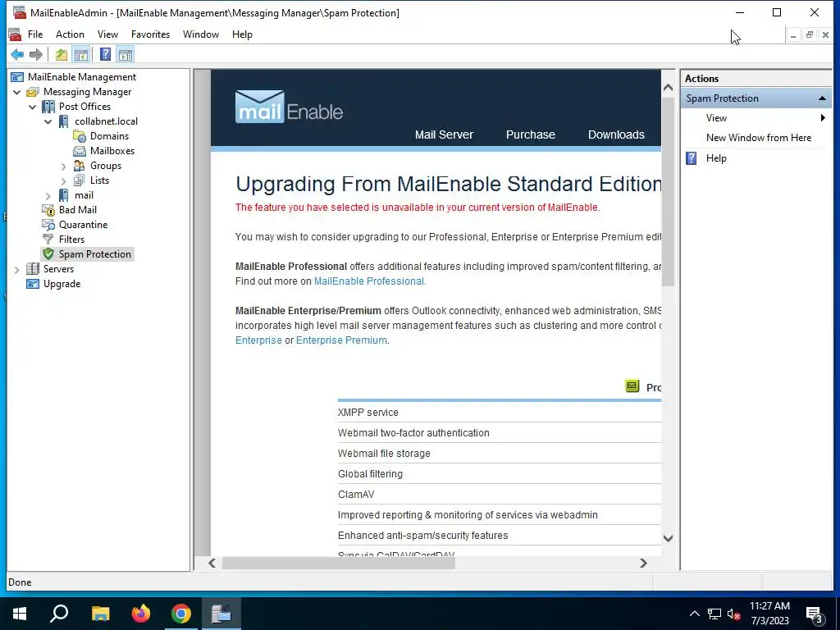Click the vertical scrollbar up arrow

click(668, 87)
